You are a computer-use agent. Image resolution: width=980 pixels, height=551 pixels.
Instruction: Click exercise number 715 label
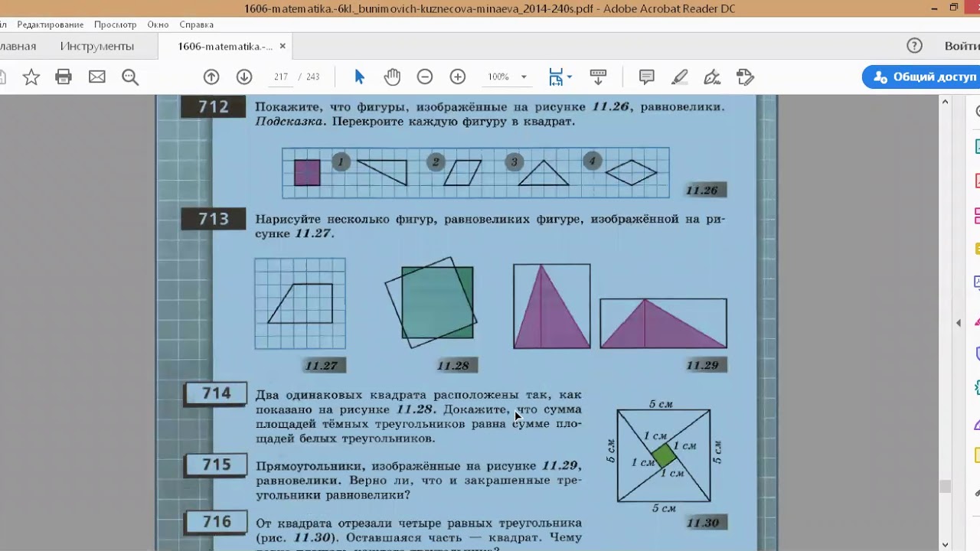click(x=216, y=465)
